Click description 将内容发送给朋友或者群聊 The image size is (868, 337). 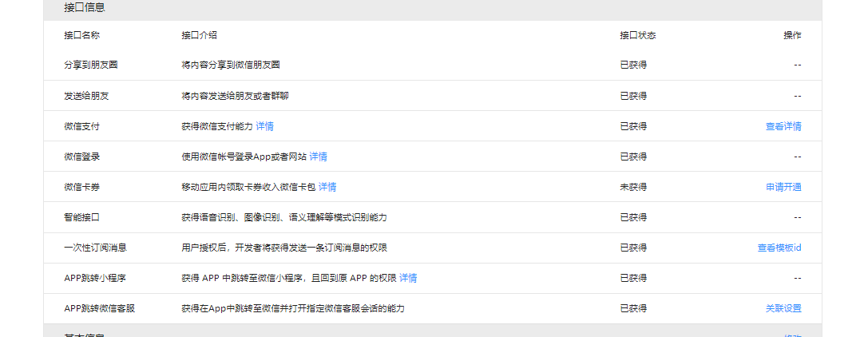click(x=236, y=96)
